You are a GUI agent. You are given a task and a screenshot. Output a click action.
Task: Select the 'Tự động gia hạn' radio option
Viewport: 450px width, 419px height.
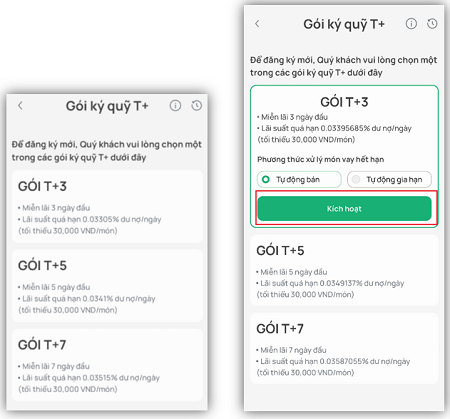tap(389, 180)
